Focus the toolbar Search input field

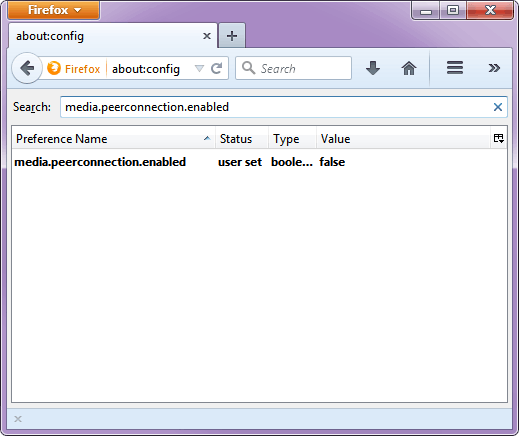click(x=293, y=68)
